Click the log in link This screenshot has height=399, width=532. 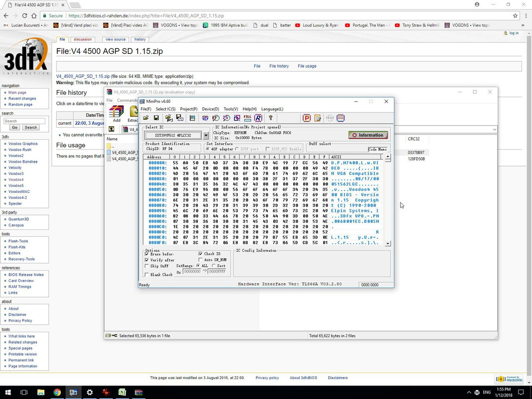[514, 33]
